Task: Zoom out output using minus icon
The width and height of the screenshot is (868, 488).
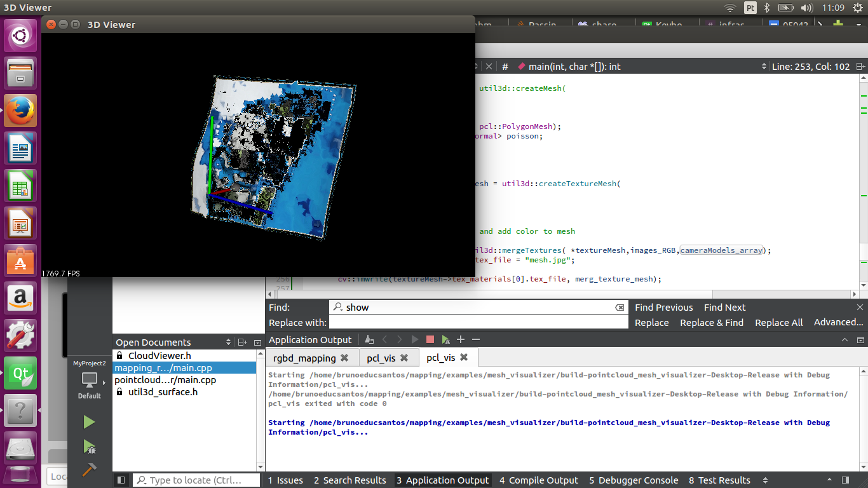Action: 476,340
